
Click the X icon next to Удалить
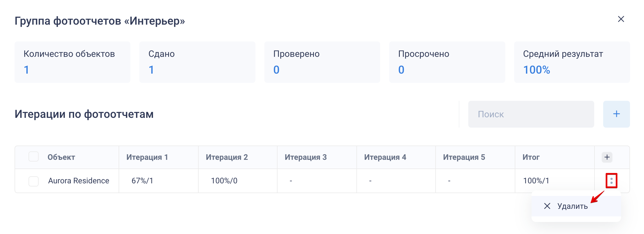point(547,206)
